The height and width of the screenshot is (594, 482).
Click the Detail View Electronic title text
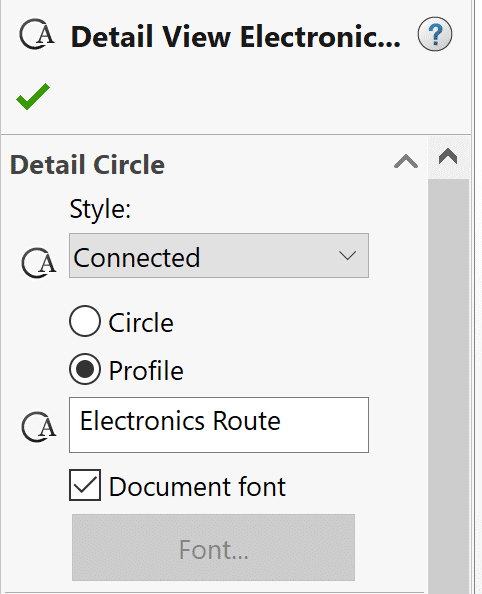tap(235, 37)
